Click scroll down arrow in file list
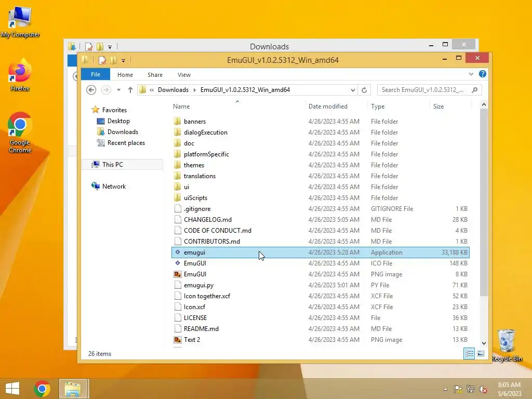This screenshot has height=399, width=532. [484, 343]
